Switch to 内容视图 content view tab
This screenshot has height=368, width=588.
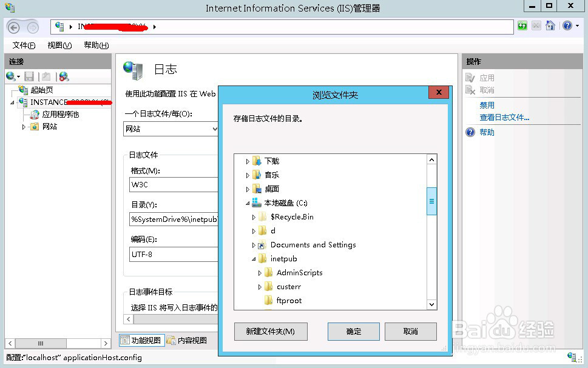[187, 340]
